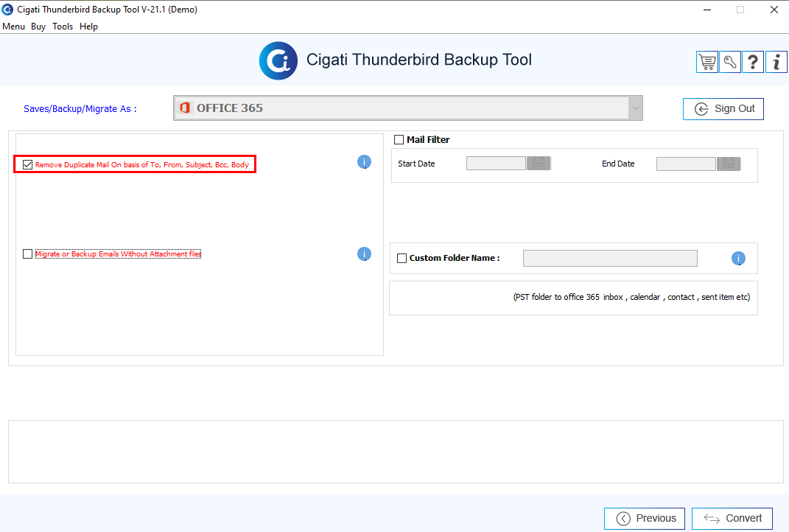Focus the Start Date input field
This screenshot has width=789, height=532.
[496, 164]
